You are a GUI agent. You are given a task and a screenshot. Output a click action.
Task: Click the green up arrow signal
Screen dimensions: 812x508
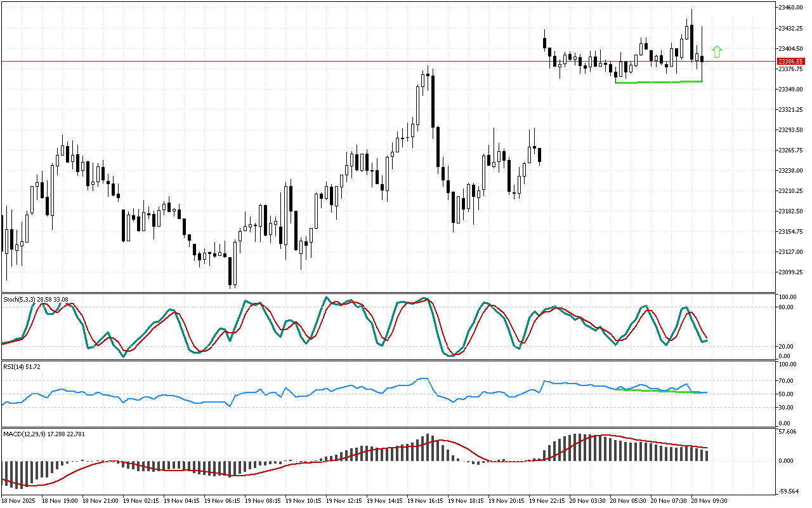click(717, 52)
